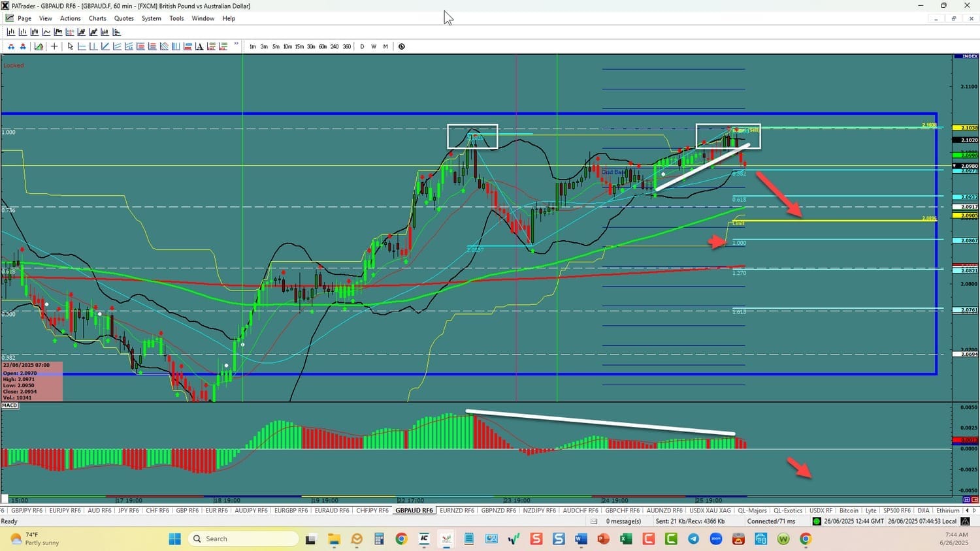Screen dimensions: 980x551
Task: Open the messages envelope icon in status bar
Action: 594,521
